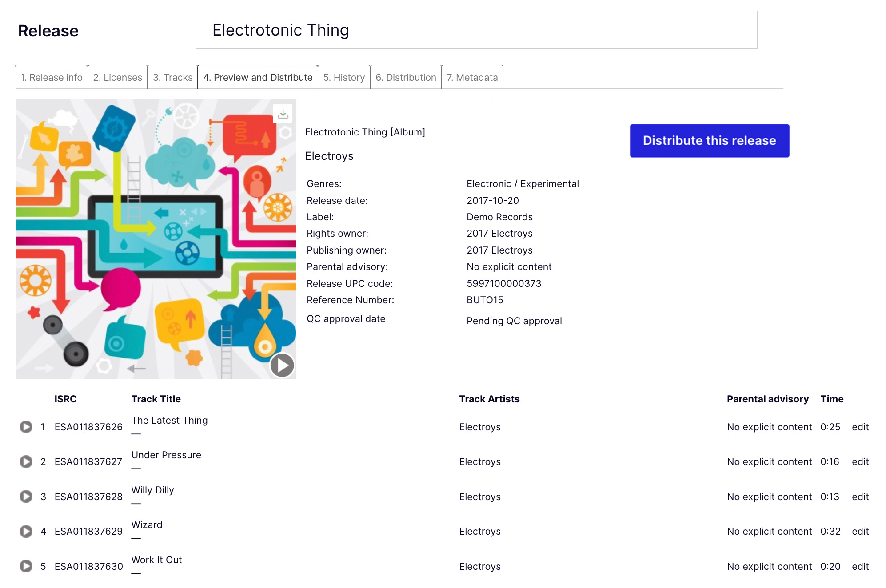Screen dimensions: 886x588
Task: Navigate to History tab
Action: point(344,77)
